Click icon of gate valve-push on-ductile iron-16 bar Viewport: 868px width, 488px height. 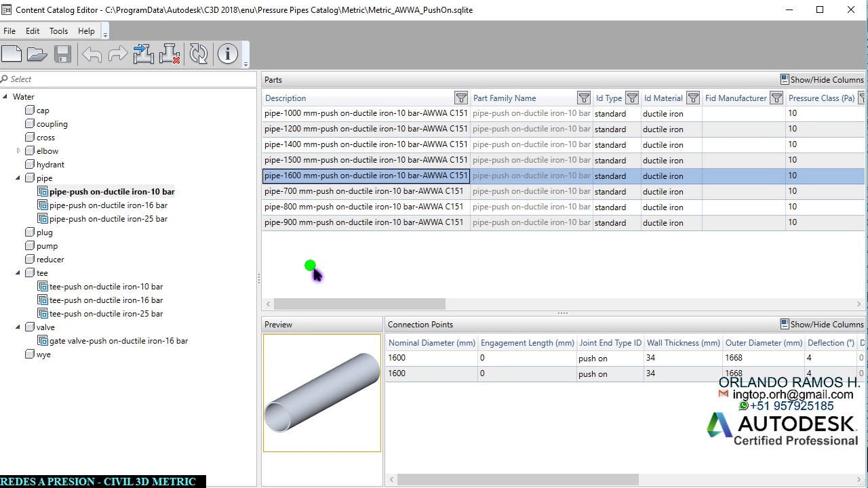[x=43, y=341]
